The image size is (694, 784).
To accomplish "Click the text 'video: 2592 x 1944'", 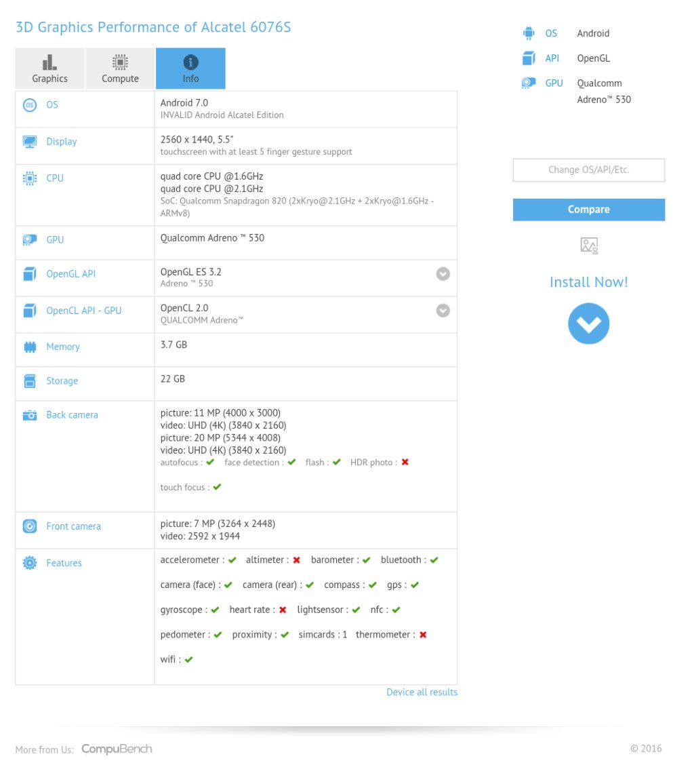I will pyautogui.click(x=200, y=536).
